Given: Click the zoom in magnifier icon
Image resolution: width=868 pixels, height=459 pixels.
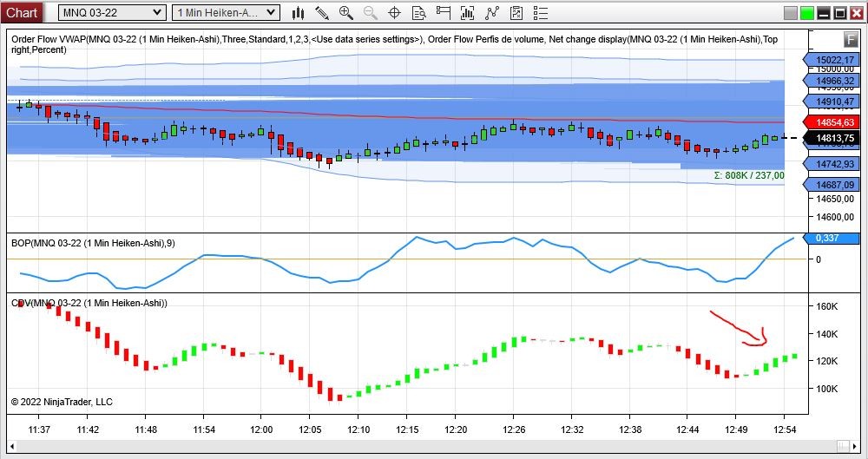Looking at the screenshot, I should [x=346, y=13].
